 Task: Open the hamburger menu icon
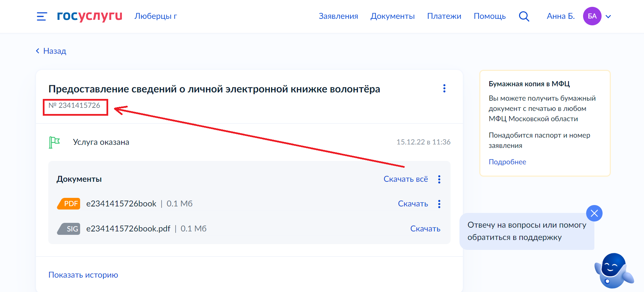coord(42,16)
